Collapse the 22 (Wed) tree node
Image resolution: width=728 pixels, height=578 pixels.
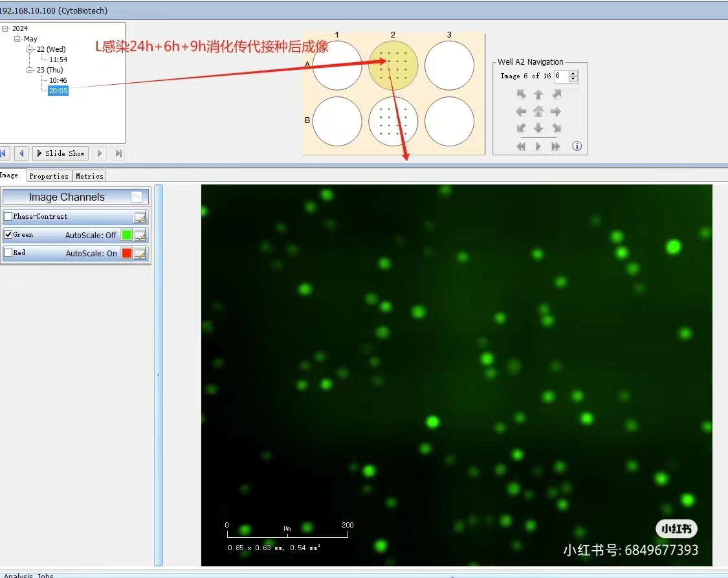click(x=29, y=49)
